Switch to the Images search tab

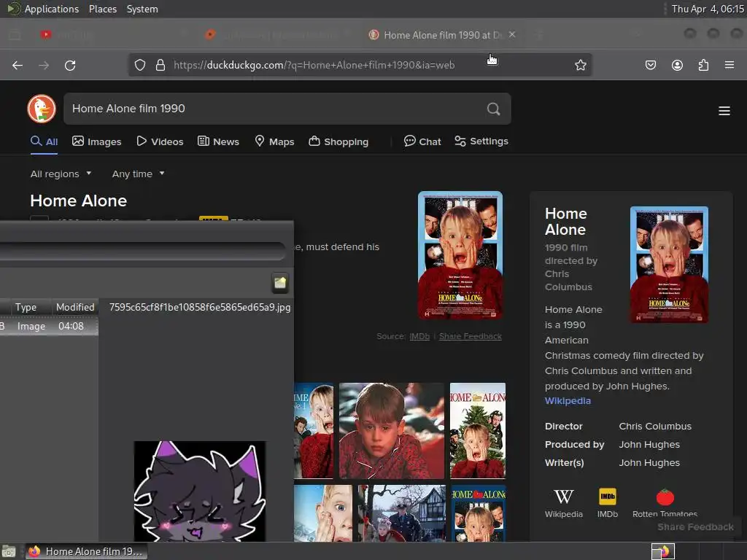[97, 141]
